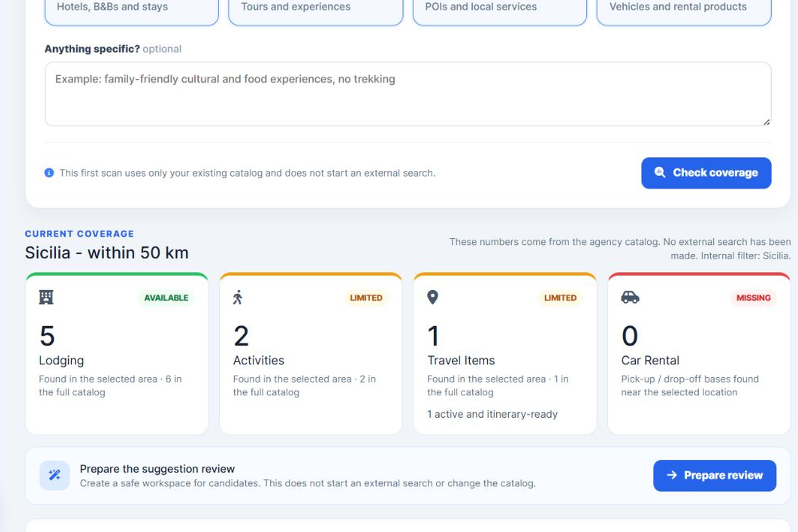Focus the Anything specific text area
Image resolution: width=798 pixels, height=532 pixels.
pyautogui.click(x=408, y=94)
